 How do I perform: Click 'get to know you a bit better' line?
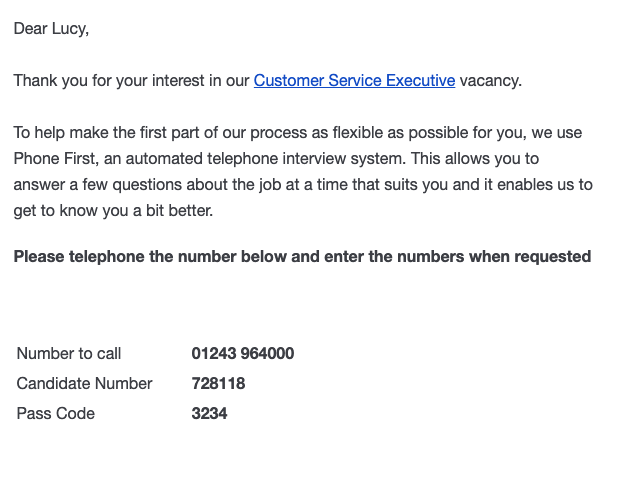tap(113, 211)
